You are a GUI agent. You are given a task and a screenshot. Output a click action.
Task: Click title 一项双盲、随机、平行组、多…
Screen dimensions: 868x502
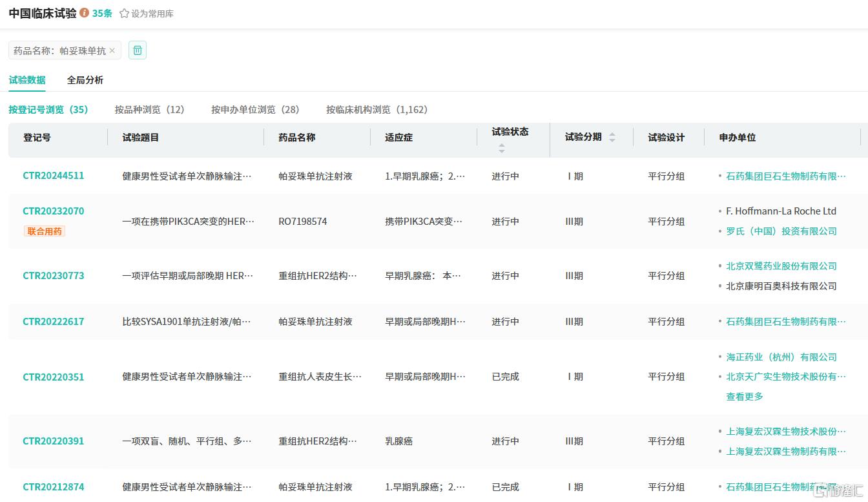click(187, 441)
